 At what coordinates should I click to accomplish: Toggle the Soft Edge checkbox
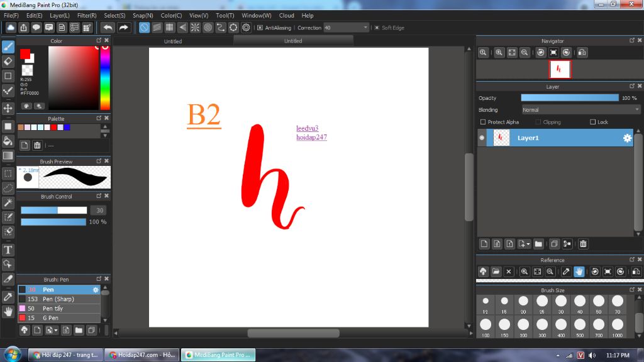(x=377, y=28)
